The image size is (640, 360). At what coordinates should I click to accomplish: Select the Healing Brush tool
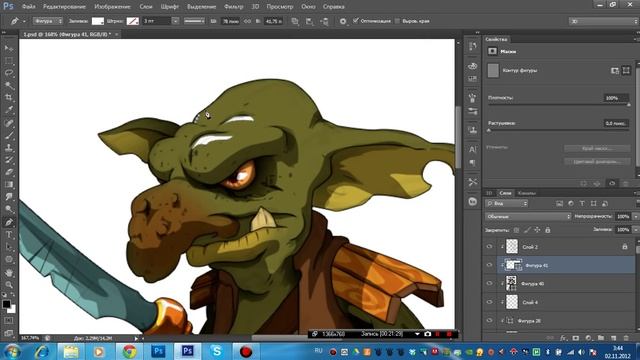(9, 123)
